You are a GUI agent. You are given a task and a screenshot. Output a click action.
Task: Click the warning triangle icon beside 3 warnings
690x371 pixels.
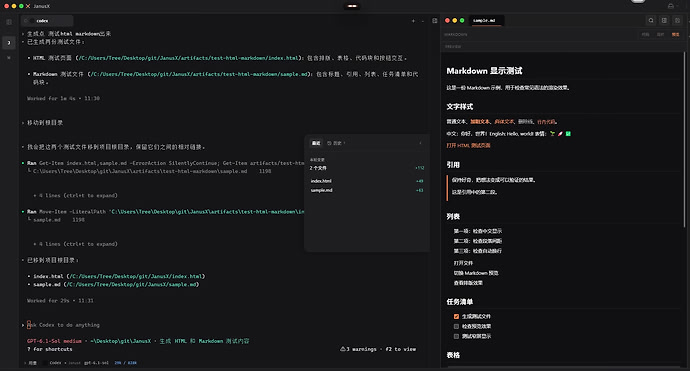point(343,349)
